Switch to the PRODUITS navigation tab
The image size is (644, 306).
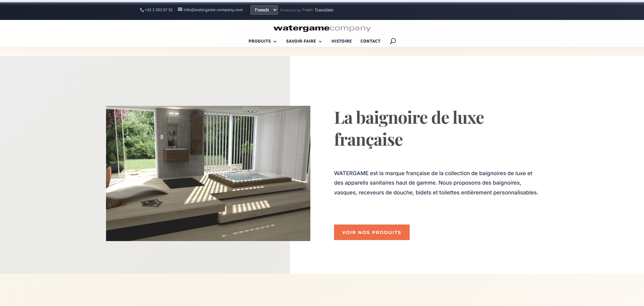260,41
